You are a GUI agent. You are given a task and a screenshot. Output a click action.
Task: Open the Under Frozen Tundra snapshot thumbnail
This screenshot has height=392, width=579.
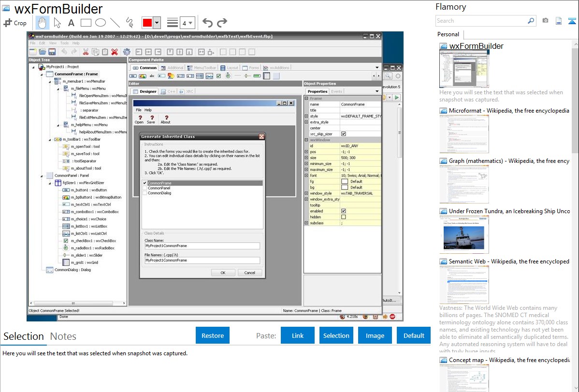point(464,235)
